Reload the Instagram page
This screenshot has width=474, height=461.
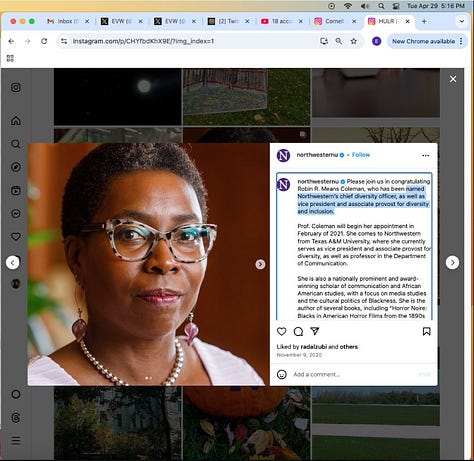pyautogui.click(x=44, y=41)
